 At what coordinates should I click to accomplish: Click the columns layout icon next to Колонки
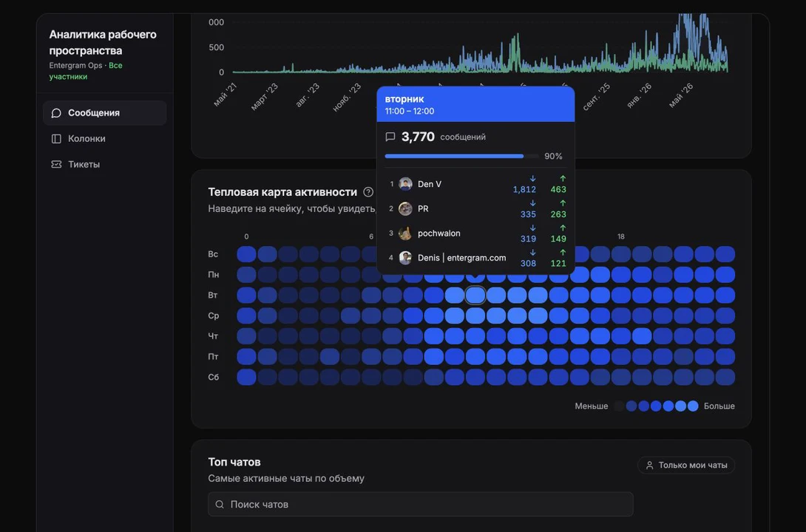pyautogui.click(x=56, y=139)
